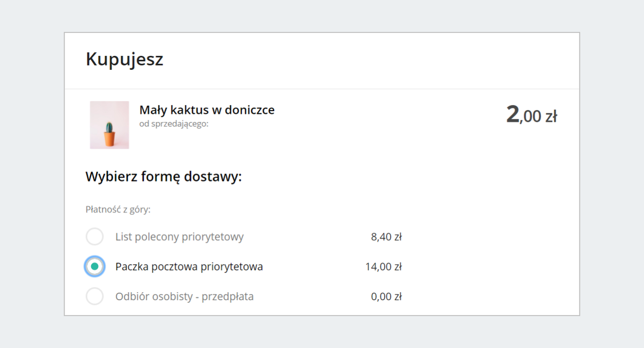Click the green dot inside selected radio
This screenshot has width=644, height=348.
pos(94,266)
